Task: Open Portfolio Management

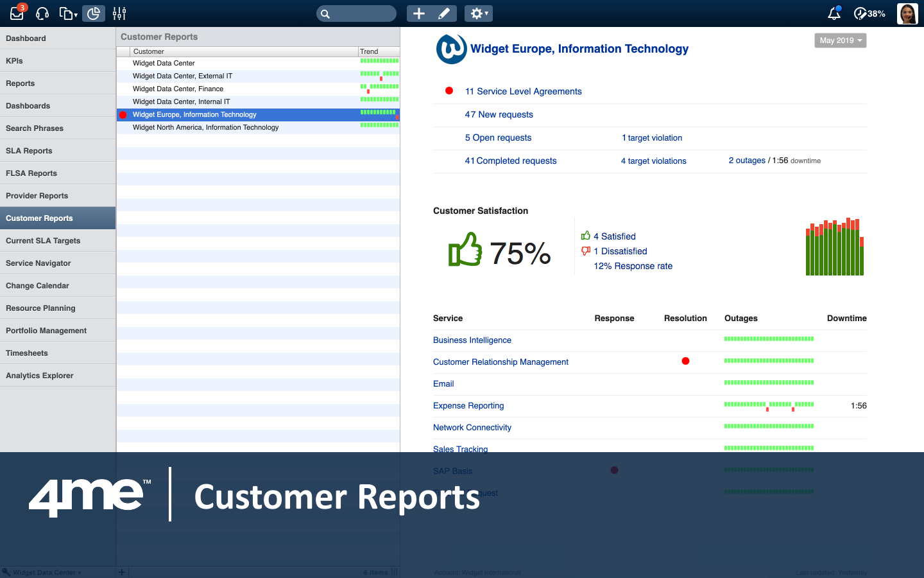Action: coord(58,331)
